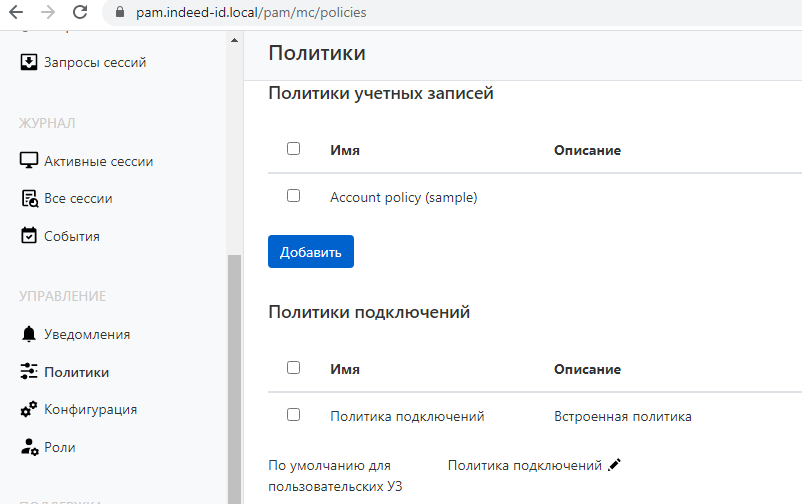Screen dimensions: 802x504
Task: Click the browser address bar URL
Action: (250, 13)
